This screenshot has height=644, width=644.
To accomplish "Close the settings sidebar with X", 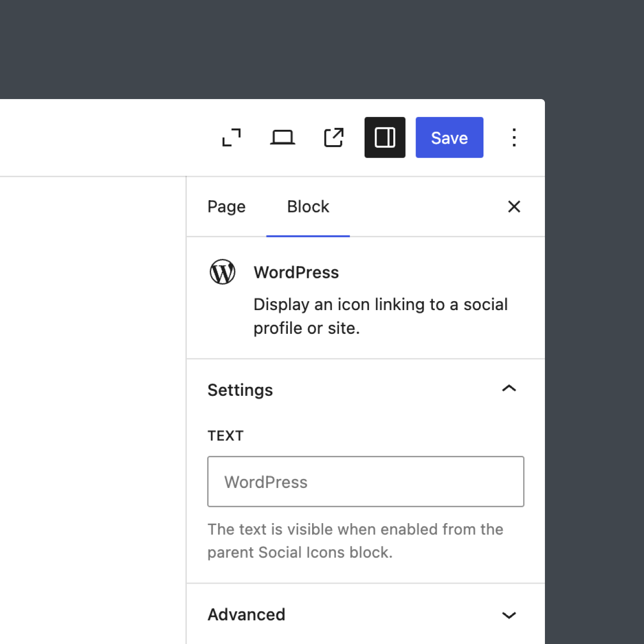I will 514,207.
